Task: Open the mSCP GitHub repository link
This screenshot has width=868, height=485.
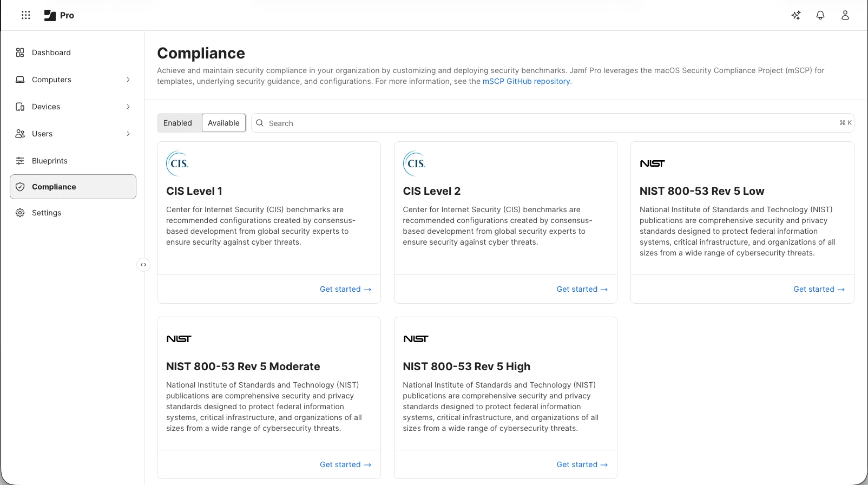Action: 526,81
